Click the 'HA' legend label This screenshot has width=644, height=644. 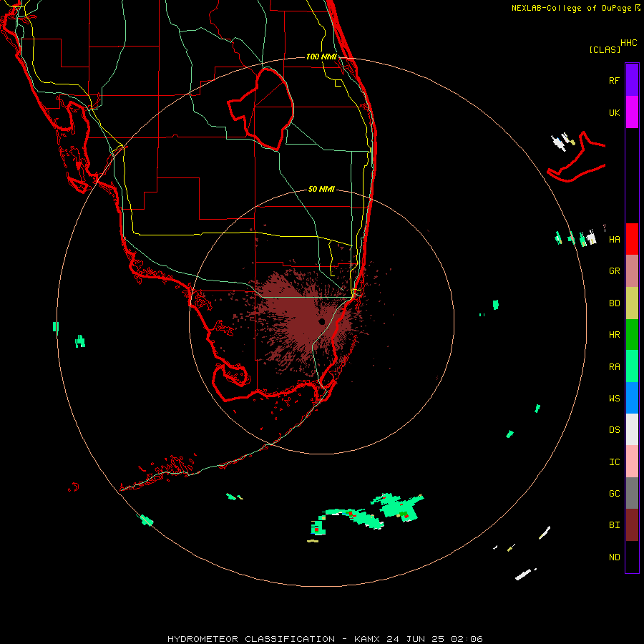(x=614, y=240)
